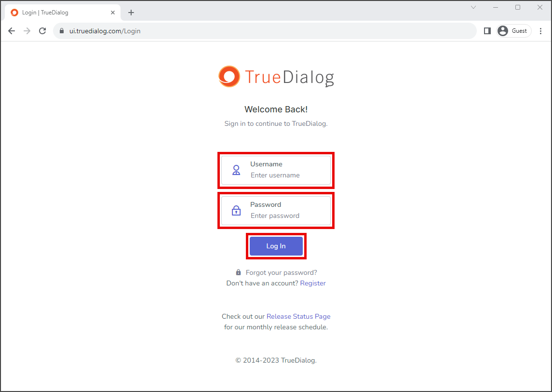Viewport: 552px width, 392px height.
Task: Click the user icon beside Username
Action: (236, 171)
